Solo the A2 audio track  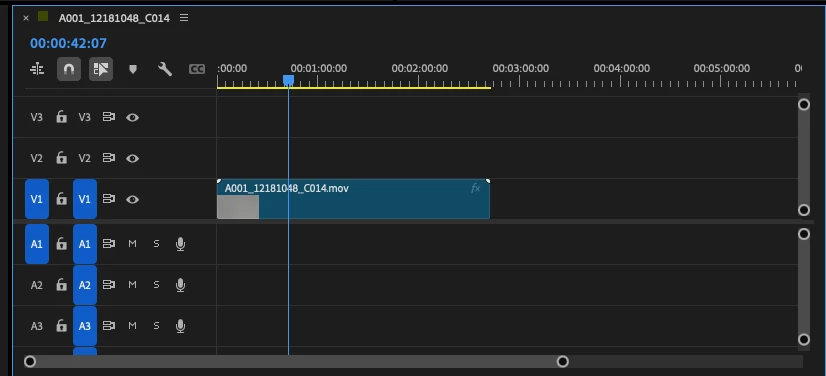point(156,285)
